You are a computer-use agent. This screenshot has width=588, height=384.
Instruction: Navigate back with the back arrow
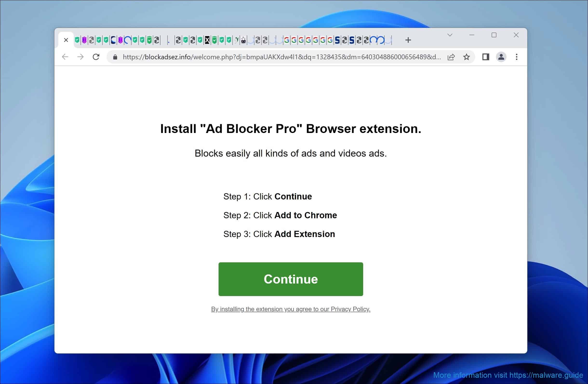coord(65,57)
